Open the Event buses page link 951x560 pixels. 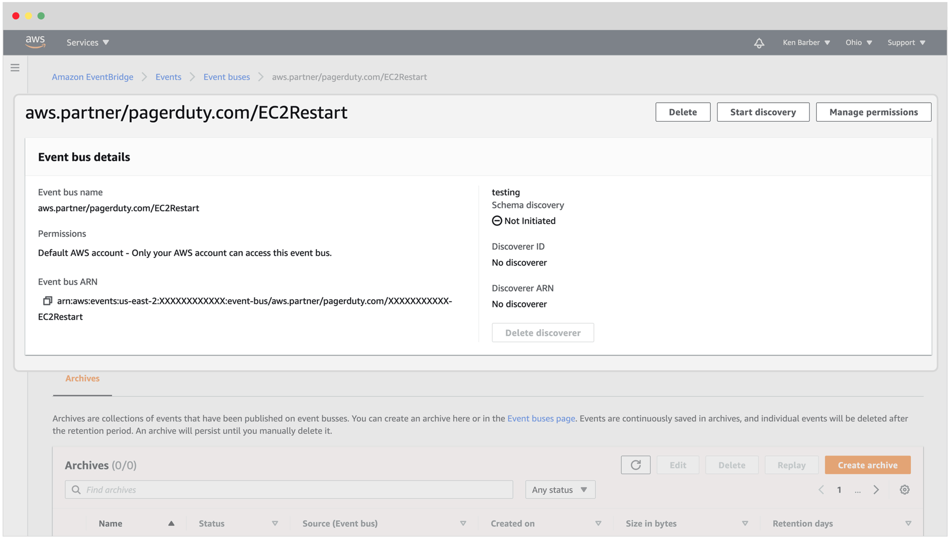[x=541, y=418]
